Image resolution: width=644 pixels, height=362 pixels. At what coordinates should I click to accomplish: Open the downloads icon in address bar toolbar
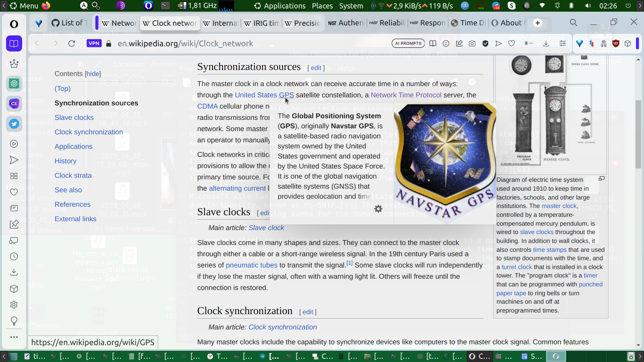pos(546,43)
